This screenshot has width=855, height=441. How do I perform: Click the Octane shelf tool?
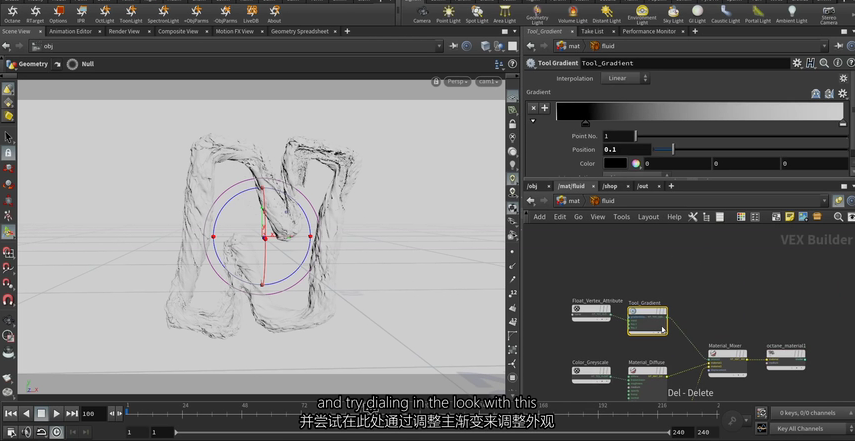tap(12, 13)
